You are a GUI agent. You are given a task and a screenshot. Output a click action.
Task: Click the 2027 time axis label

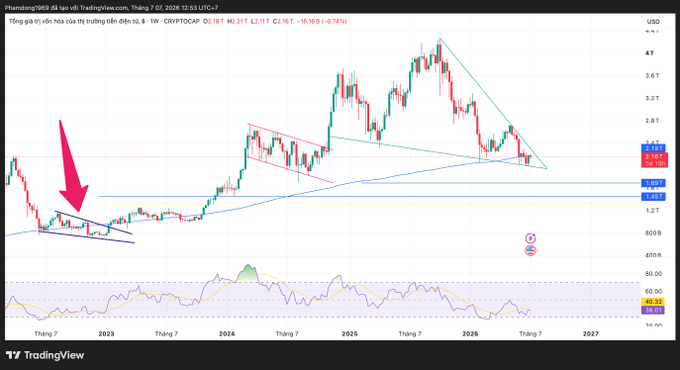[591, 334]
